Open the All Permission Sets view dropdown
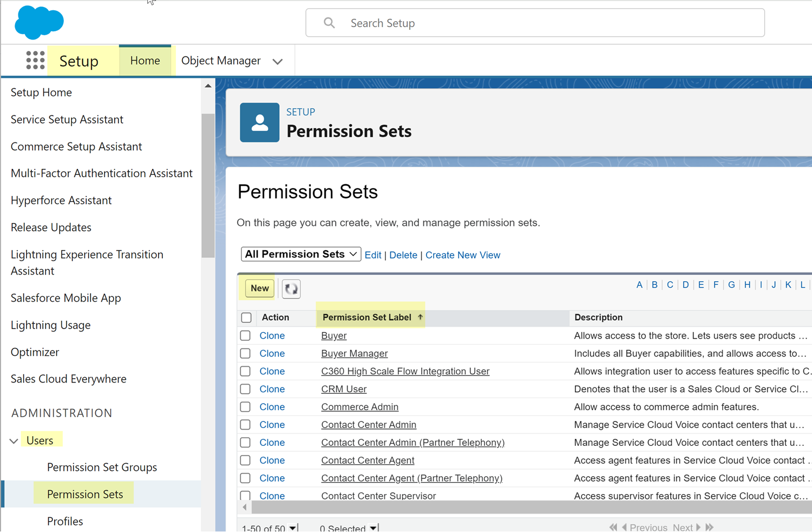 [x=301, y=254]
